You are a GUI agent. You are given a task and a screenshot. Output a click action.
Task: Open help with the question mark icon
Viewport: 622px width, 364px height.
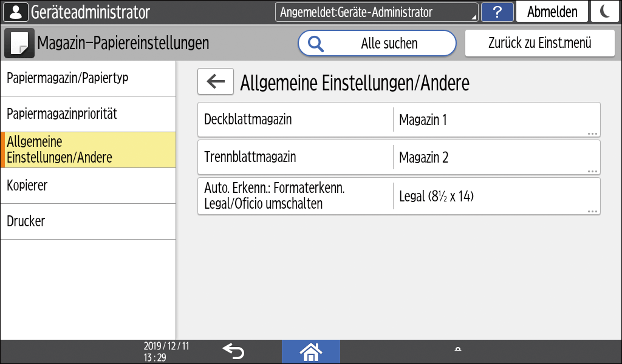click(497, 12)
